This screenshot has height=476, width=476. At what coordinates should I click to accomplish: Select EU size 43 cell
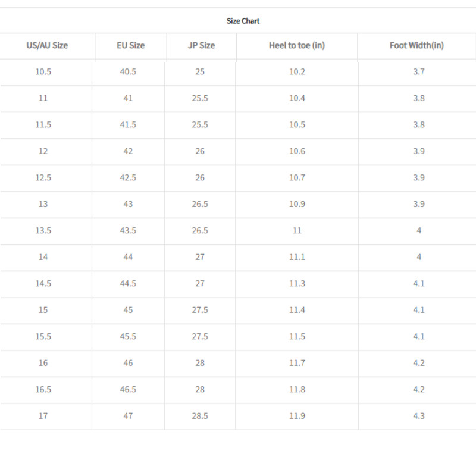click(x=128, y=203)
